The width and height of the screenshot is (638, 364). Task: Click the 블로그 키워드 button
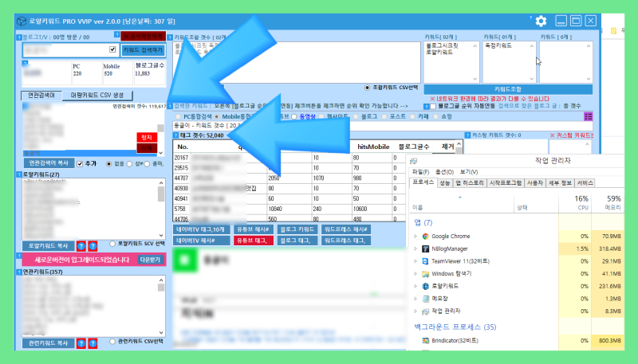point(297,229)
